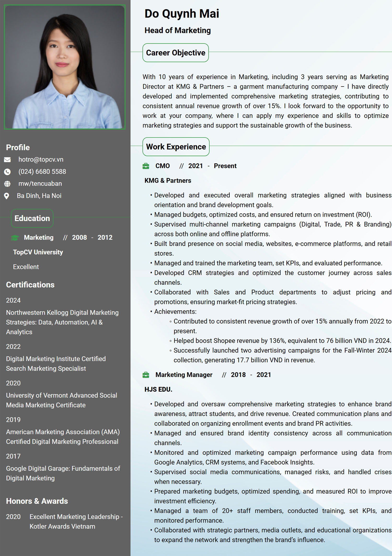Screen dimensions: 392x556
Task: Click the Work Experience section heading
Action: [176, 147]
